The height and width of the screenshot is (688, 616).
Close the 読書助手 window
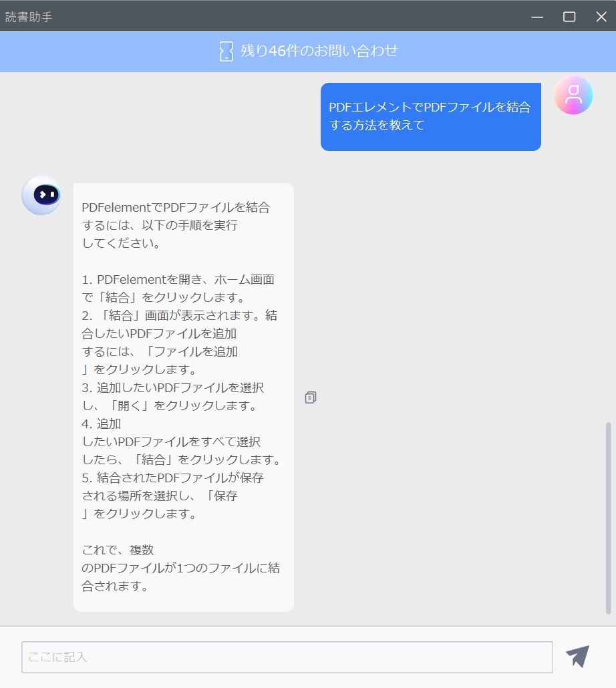tap(601, 17)
